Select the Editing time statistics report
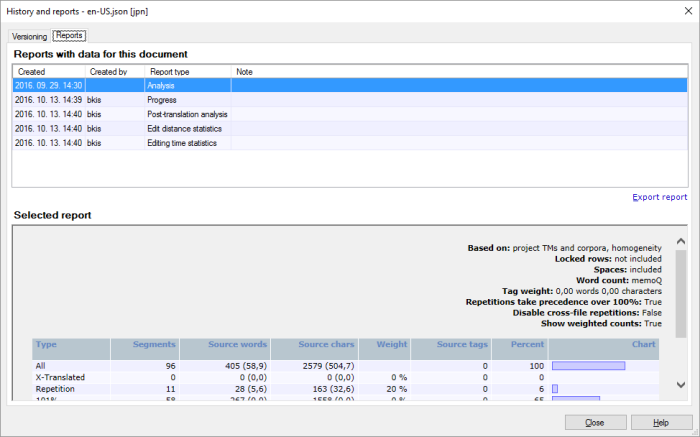 (x=182, y=144)
